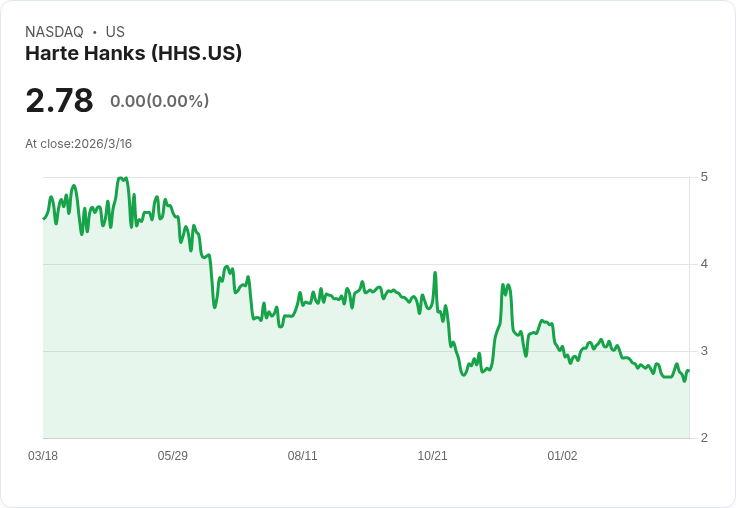Click the Harte Hanks (HHS.US) stock title
Viewport: 736px width, 508px height.
133,54
